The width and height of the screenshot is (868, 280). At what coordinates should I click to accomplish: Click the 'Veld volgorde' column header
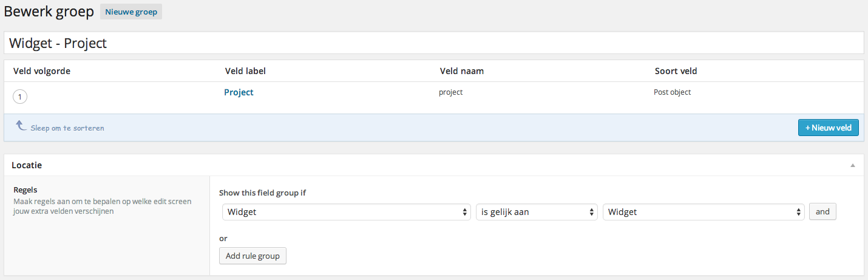(42, 71)
